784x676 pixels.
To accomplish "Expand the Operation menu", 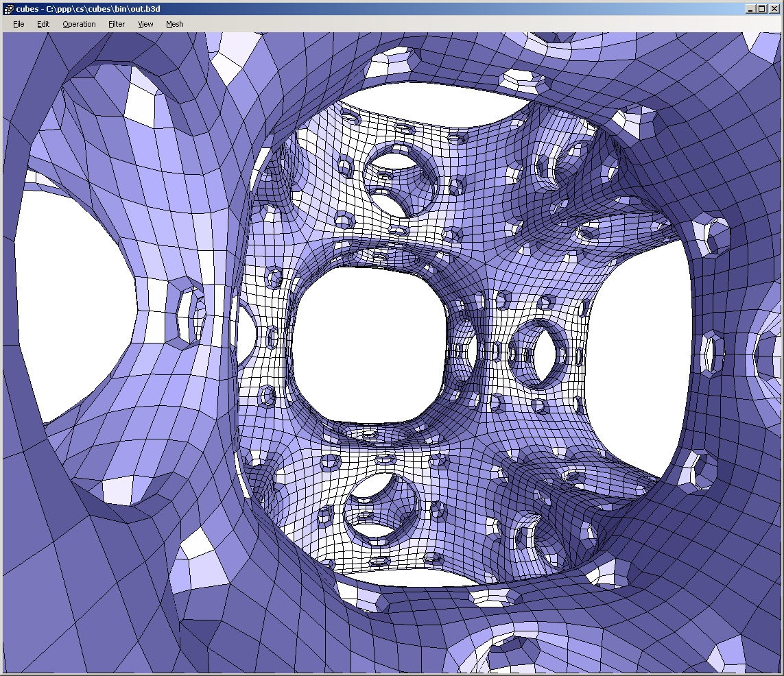I will click(79, 24).
